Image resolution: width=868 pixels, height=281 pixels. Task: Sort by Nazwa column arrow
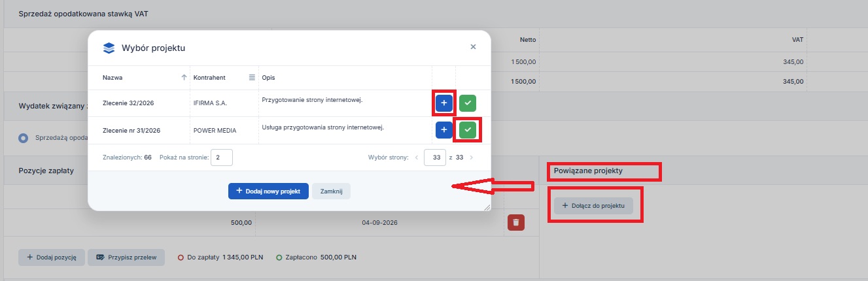(184, 78)
